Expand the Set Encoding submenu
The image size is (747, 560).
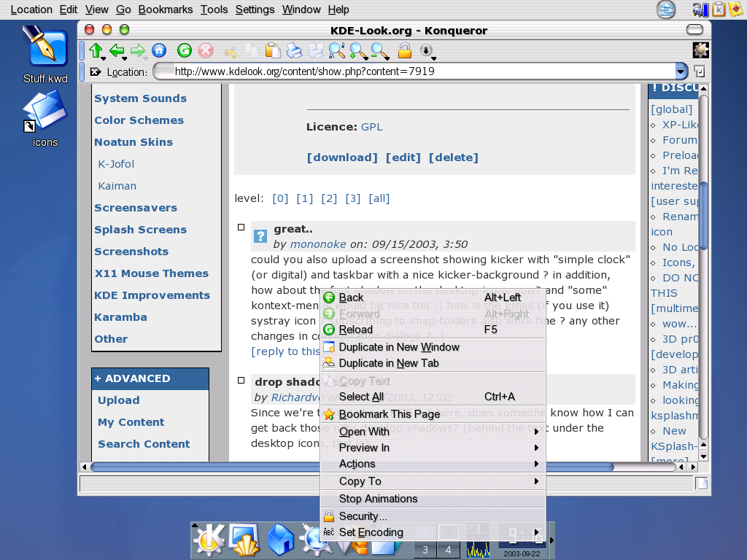tap(433, 532)
